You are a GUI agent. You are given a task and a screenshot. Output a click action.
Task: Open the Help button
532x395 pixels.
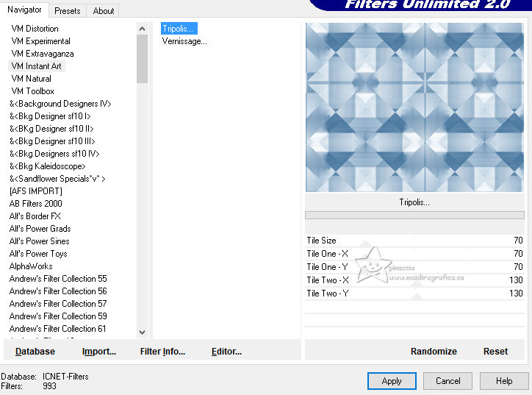[x=504, y=381]
